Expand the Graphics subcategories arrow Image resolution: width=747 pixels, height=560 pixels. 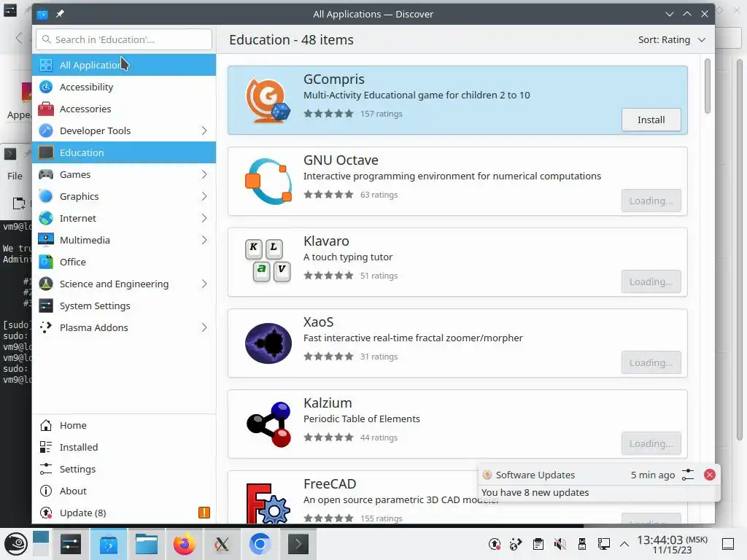(x=204, y=196)
